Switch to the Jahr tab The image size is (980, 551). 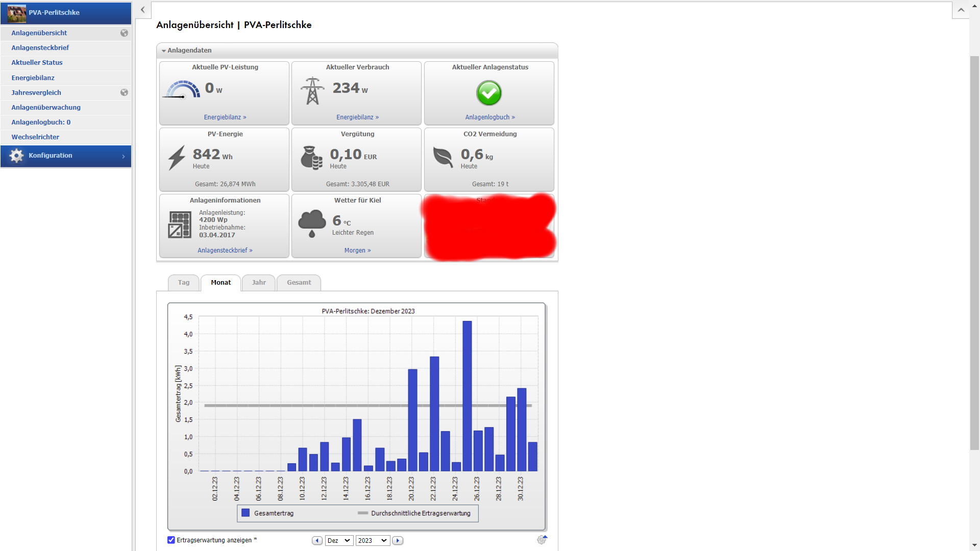tap(259, 283)
